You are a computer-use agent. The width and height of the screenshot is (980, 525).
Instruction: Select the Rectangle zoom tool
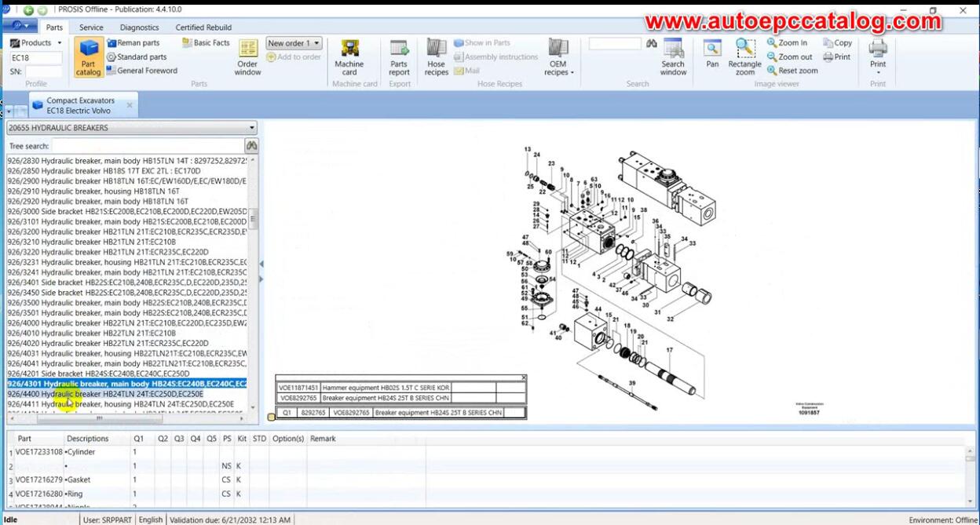click(744, 57)
